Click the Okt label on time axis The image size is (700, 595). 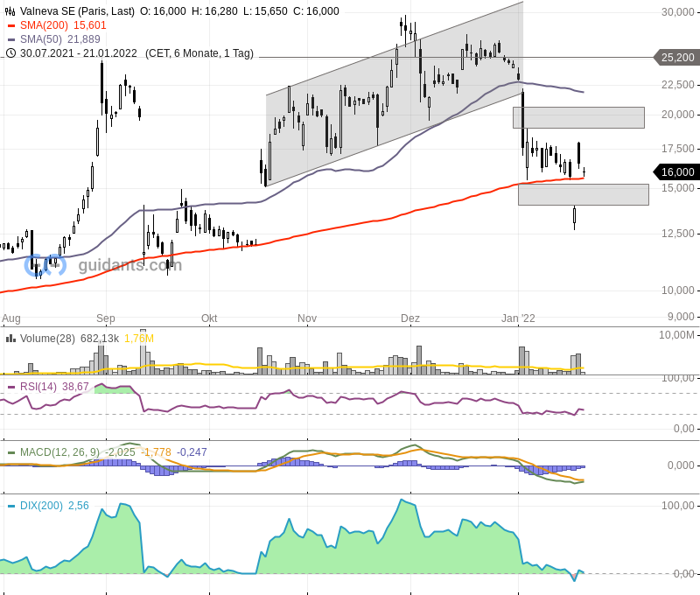coord(209,318)
